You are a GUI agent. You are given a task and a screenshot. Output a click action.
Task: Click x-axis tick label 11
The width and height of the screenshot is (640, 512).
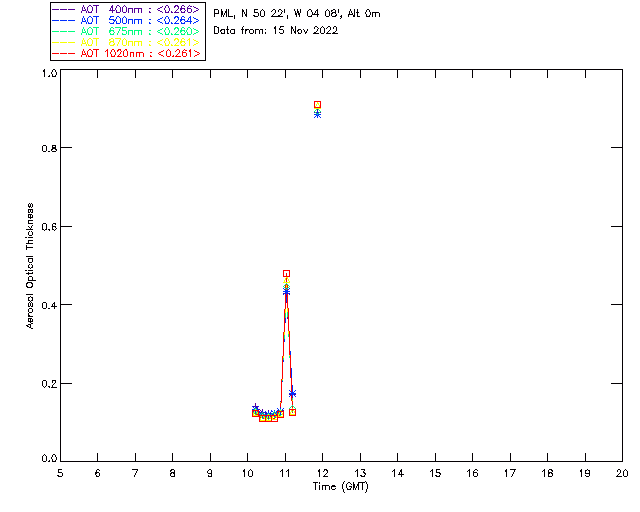pyautogui.click(x=285, y=473)
